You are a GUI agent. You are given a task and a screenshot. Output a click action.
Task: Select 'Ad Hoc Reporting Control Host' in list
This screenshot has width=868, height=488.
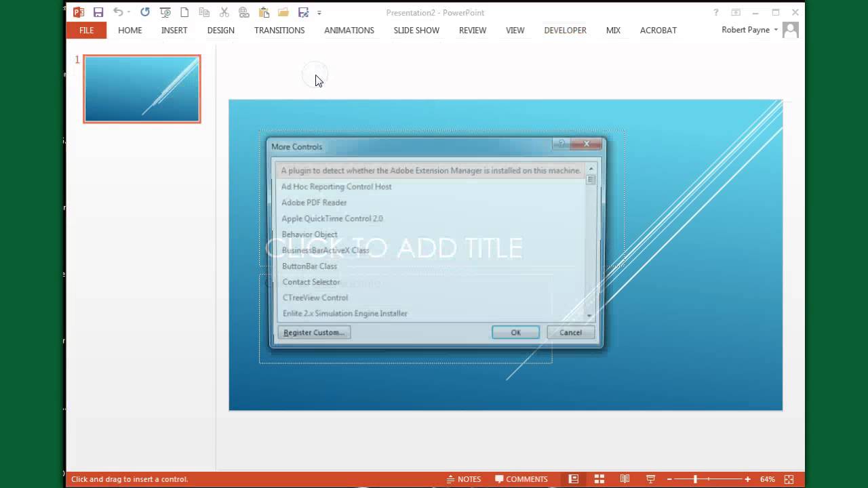431,186
